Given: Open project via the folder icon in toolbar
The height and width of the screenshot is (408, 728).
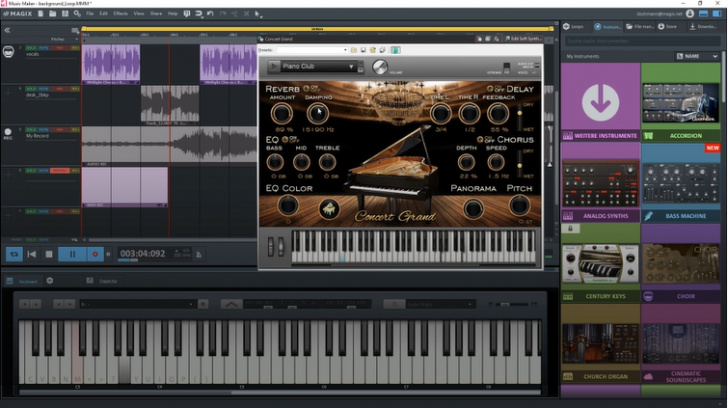Looking at the screenshot, I should [x=52, y=13].
